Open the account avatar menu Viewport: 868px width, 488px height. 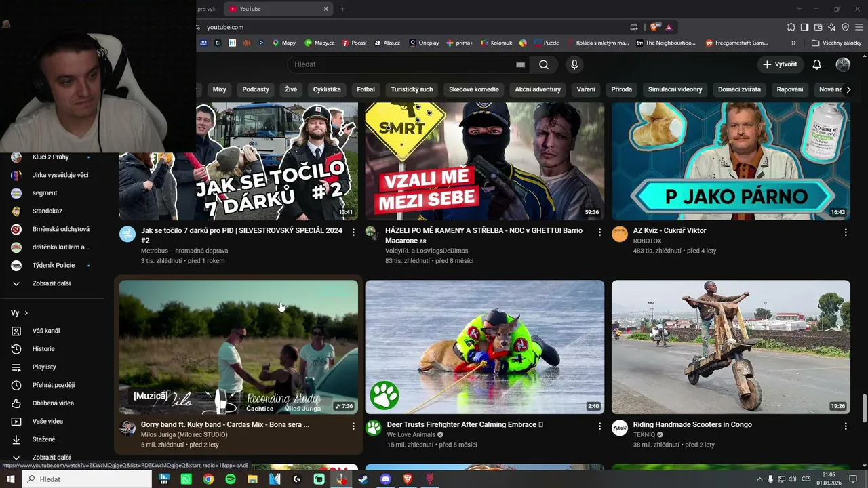(843, 64)
